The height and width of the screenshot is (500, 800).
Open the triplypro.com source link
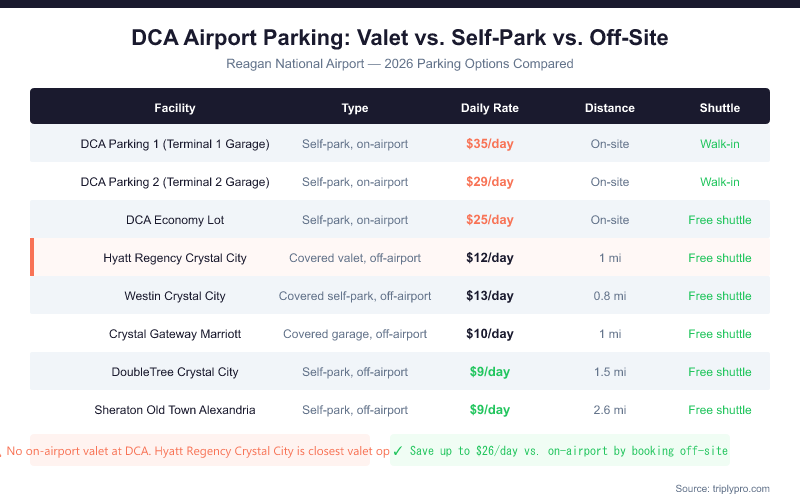(722, 488)
